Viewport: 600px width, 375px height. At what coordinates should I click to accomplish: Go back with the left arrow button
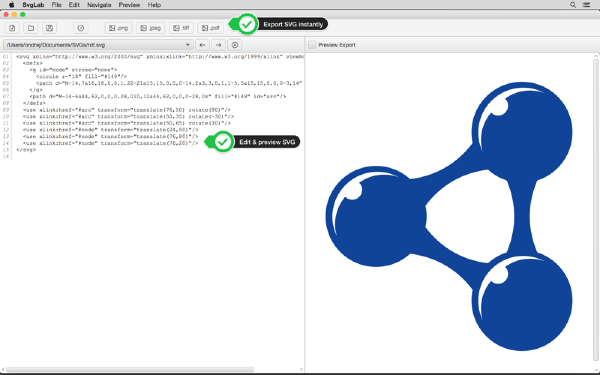click(x=202, y=45)
